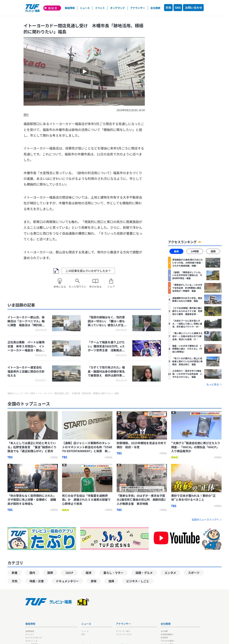Open the イベント nav menu

[100, 8]
